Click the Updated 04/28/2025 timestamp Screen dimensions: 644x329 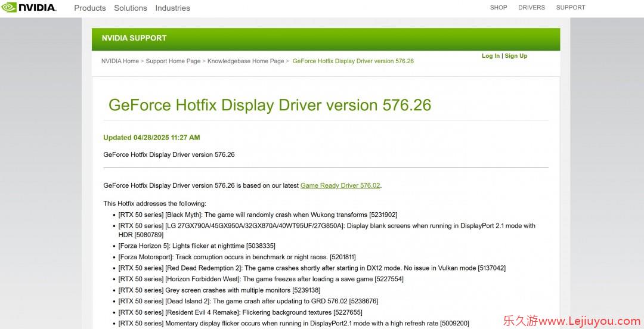point(151,138)
